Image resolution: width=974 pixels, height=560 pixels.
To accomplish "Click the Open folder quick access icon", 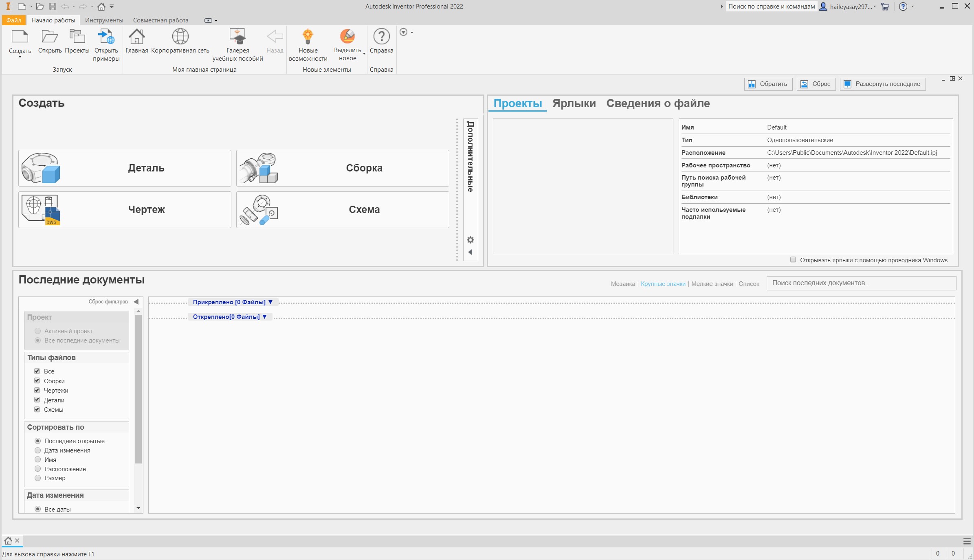I will tap(40, 7).
